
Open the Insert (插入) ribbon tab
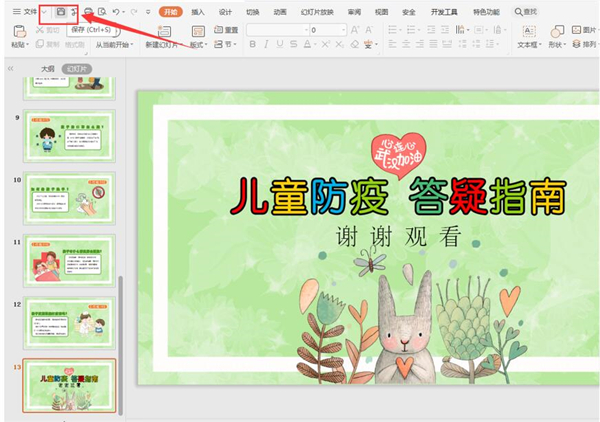tap(198, 12)
